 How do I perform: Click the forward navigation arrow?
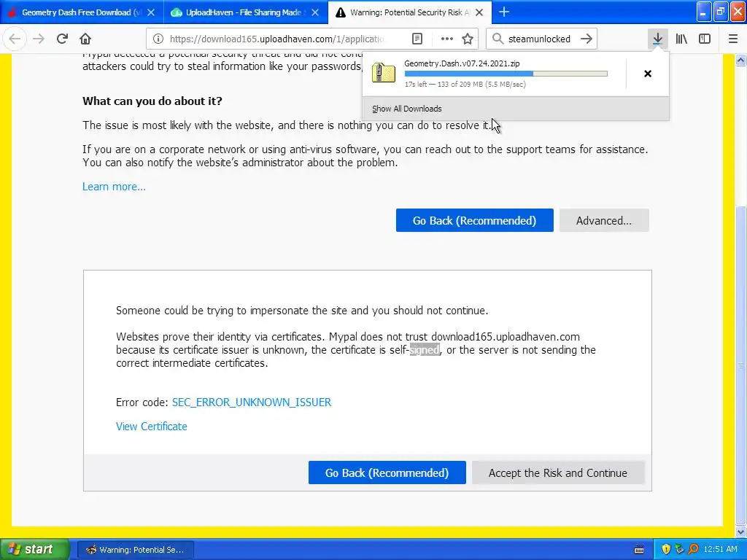point(39,39)
